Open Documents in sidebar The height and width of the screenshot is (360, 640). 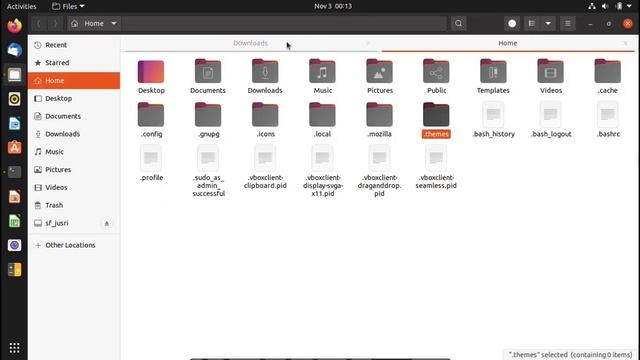pos(74,116)
